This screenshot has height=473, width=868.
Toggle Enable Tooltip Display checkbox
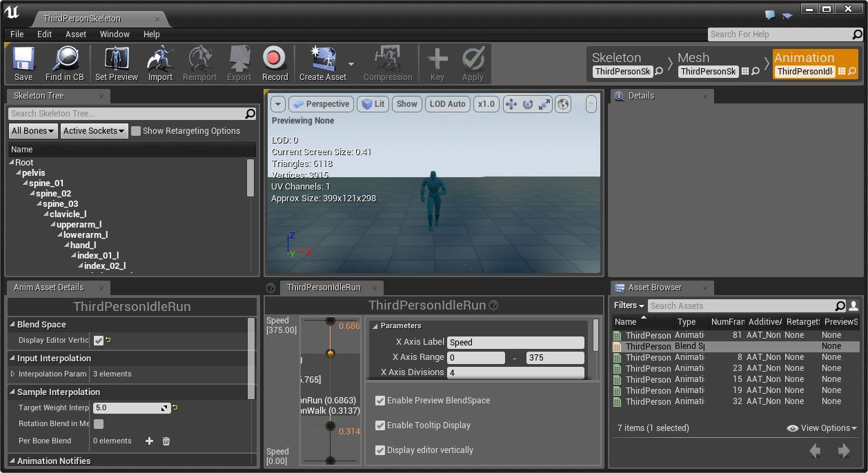point(379,425)
